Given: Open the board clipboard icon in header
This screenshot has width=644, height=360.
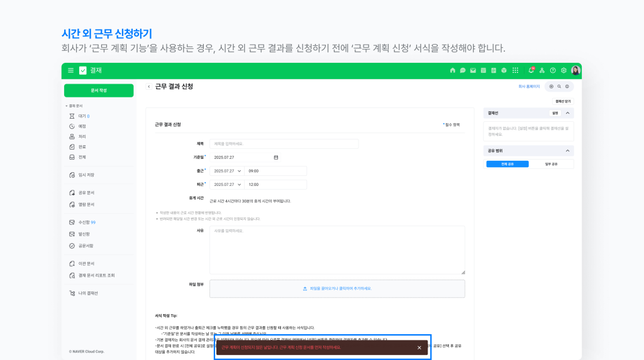Looking at the screenshot, I should 494,70.
